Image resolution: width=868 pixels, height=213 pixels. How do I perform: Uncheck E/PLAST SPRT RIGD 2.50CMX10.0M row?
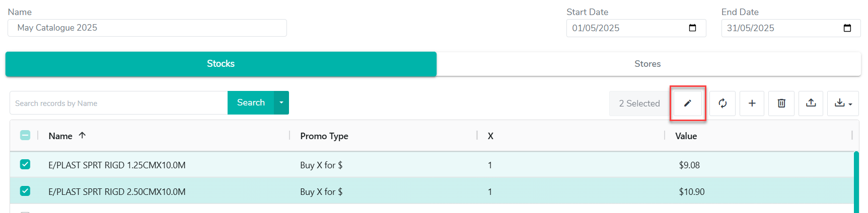tap(25, 191)
